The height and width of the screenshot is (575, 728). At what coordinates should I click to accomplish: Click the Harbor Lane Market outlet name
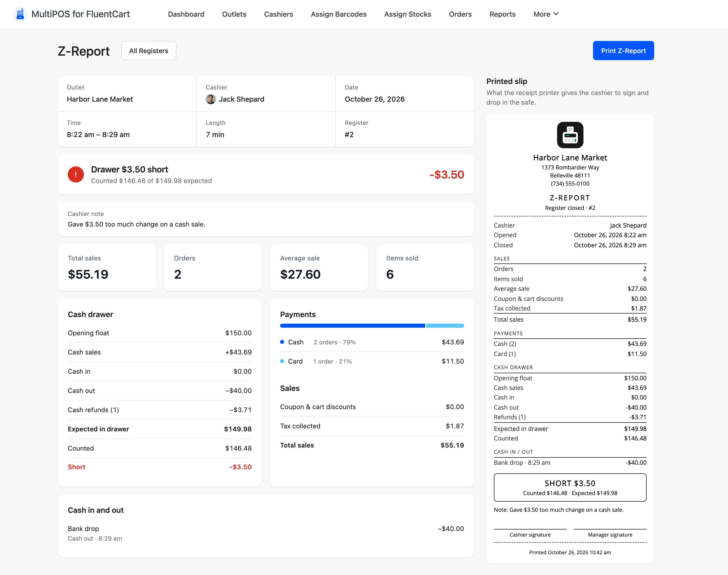100,99
